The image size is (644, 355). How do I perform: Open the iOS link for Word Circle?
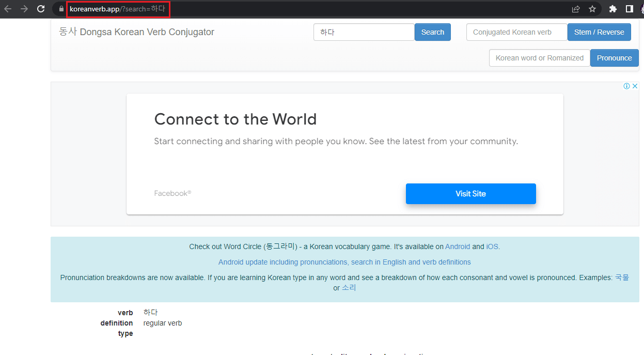[x=492, y=246]
